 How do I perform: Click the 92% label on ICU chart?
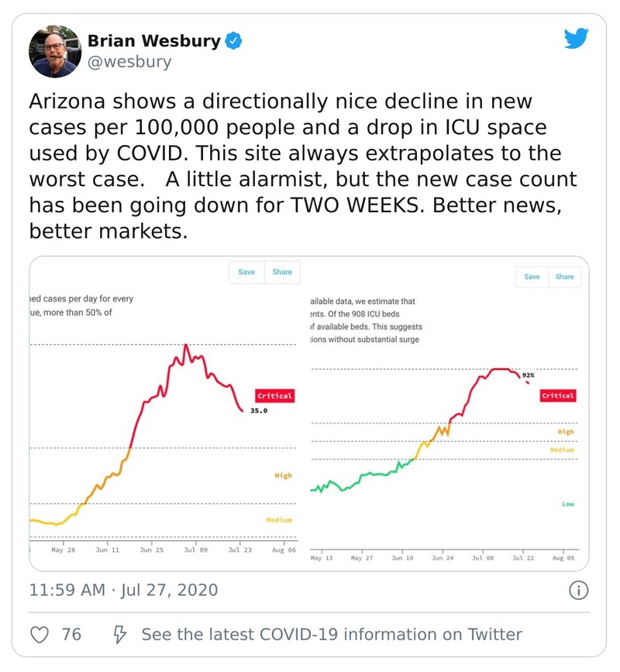click(x=528, y=376)
